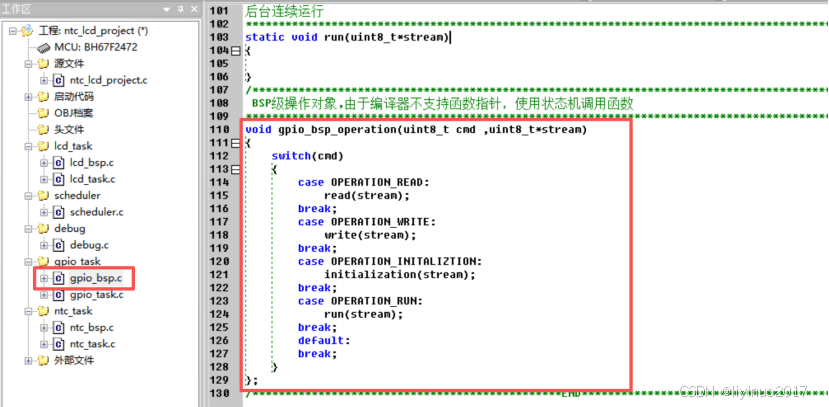Expand the 启动代码 folder
Screen dimensions: 829x407
point(29,97)
